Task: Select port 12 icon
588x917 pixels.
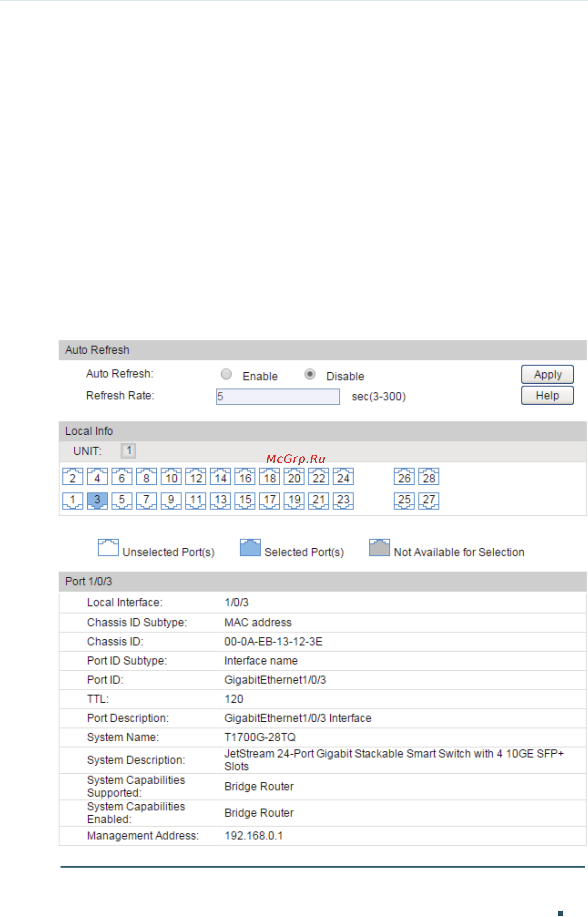Action: [195, 476]
